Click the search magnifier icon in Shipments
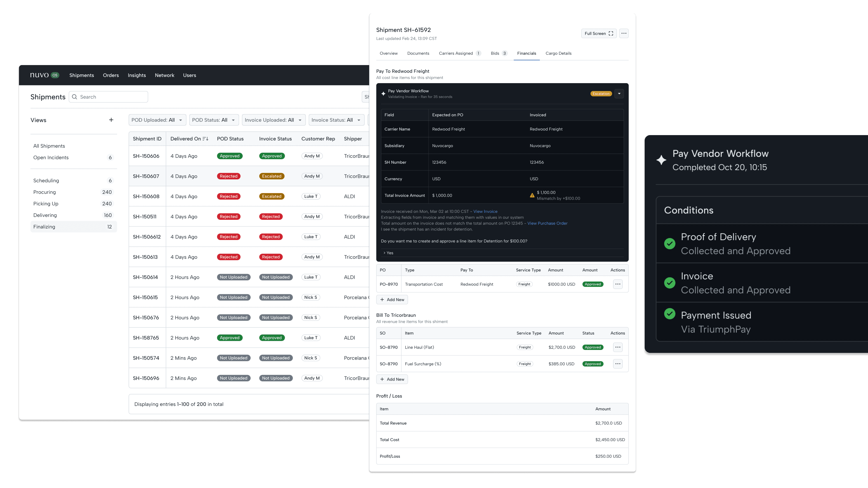Viewport: 868px width, 488px height. point(74,97)
